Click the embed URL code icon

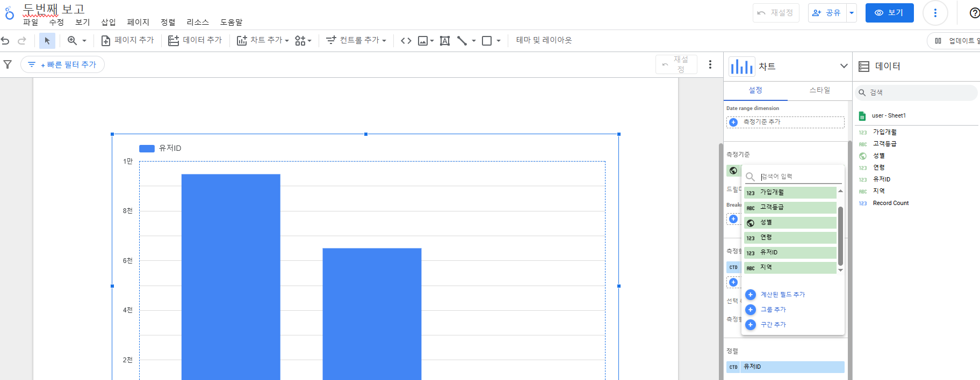[406, 41]
